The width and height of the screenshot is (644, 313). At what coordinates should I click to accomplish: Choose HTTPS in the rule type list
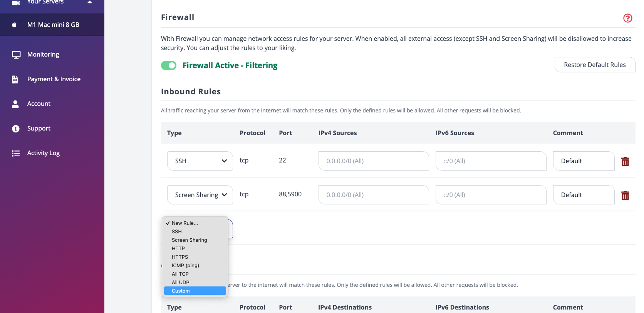tap(180, 257)
